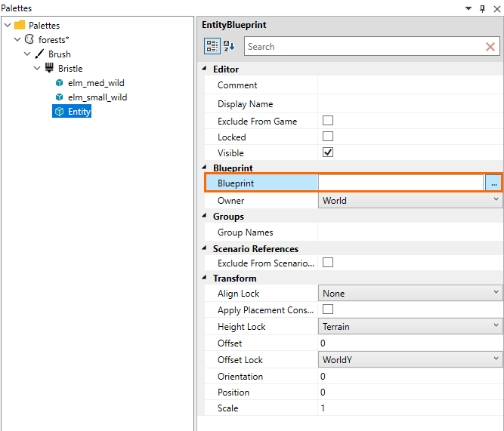This screenshot has height=431, width=504.
Task: Click the Position value field
Action: (x=410, y=393)
